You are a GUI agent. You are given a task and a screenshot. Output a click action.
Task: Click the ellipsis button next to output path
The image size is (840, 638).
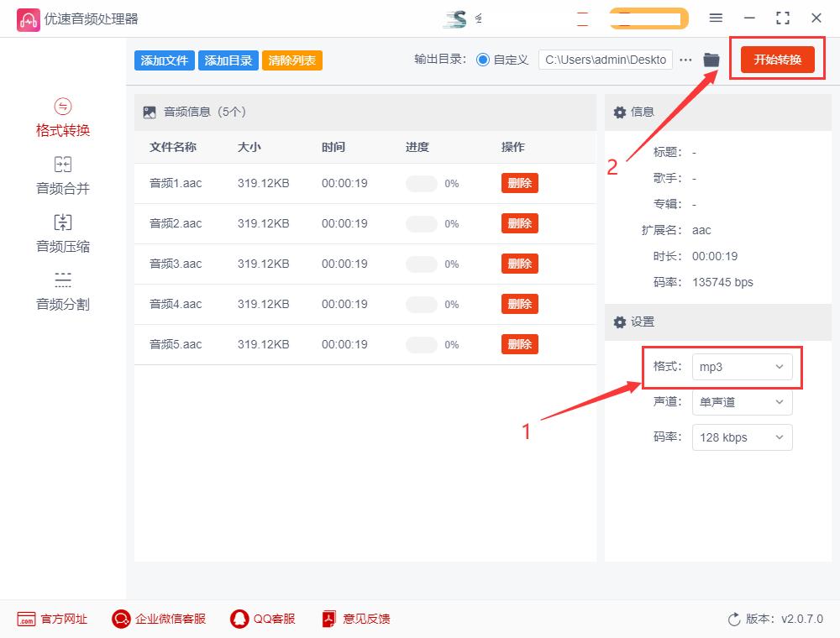coord(685,60)
